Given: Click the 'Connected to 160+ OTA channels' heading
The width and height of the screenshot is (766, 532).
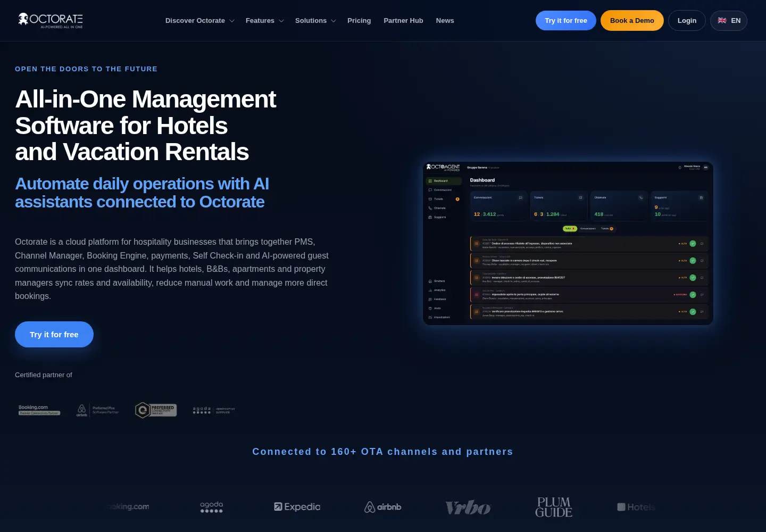Looking at the screenshot, I should pyautogui.click(x=382, y=452).
